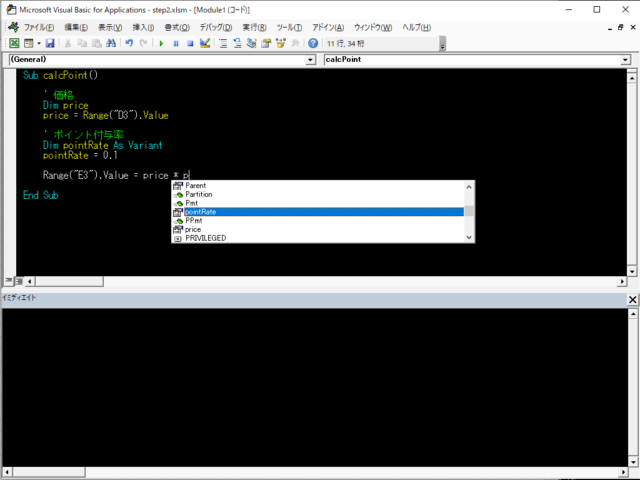The width and height of the screenshot is (640, 480).
Task: Run the macro with the green play icon
Action: pos(162,44)
